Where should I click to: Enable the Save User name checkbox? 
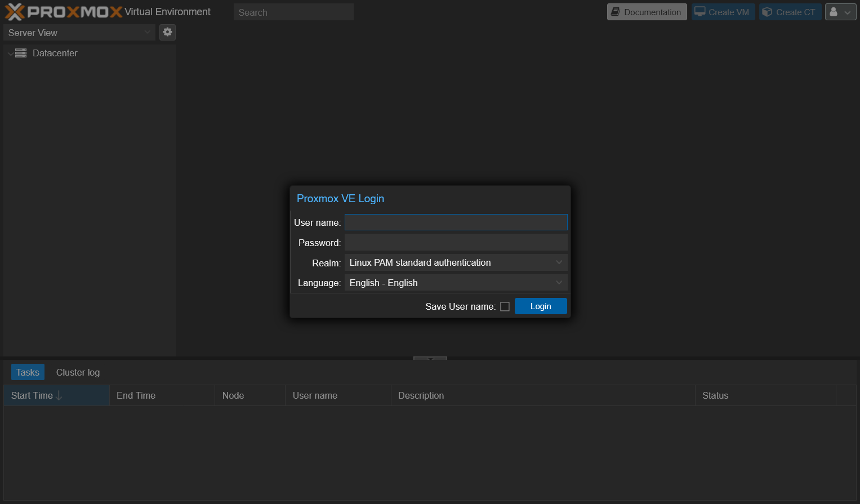505,306
